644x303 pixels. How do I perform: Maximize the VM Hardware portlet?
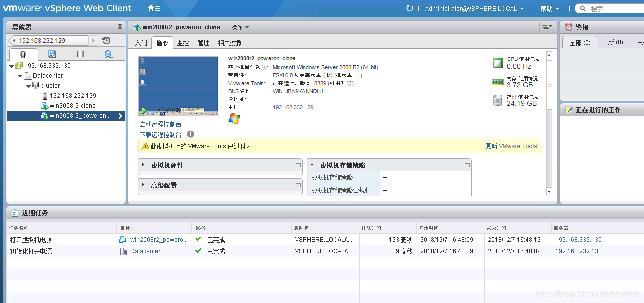[298, 165]
